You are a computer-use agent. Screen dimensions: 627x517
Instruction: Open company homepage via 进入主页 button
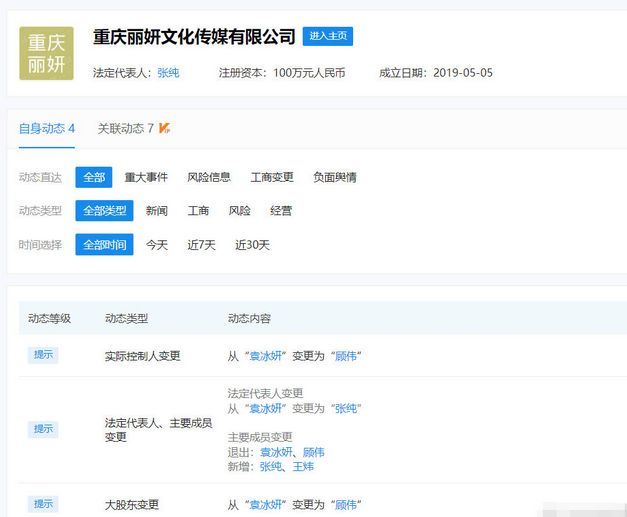point(327,36)
